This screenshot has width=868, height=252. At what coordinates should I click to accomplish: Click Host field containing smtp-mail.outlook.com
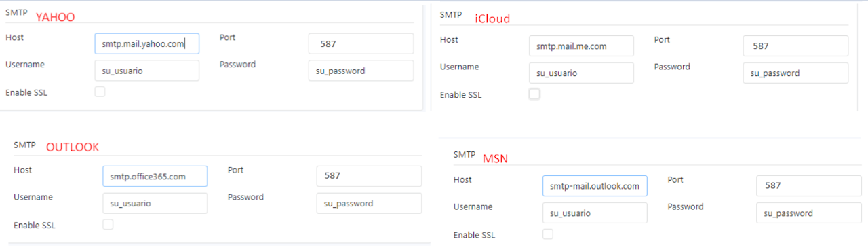click(x=595, y=186)
